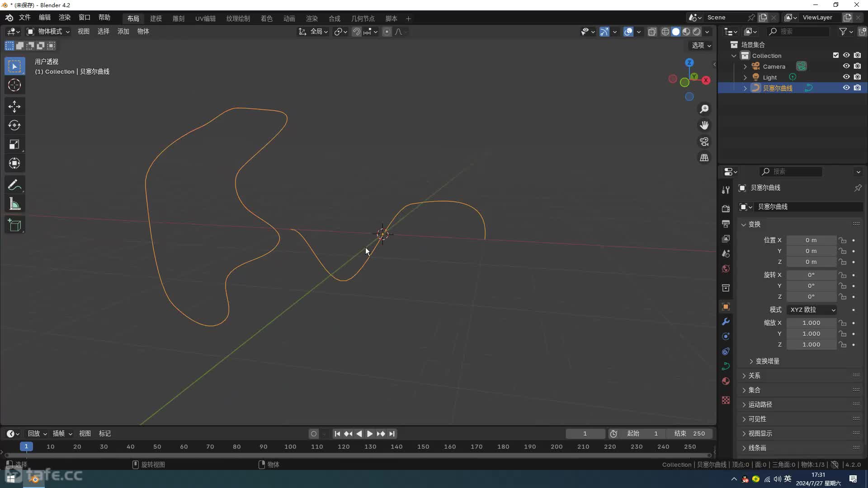Select the Scale tool
This screenshot has width=868, height=488.
(14, 144)
